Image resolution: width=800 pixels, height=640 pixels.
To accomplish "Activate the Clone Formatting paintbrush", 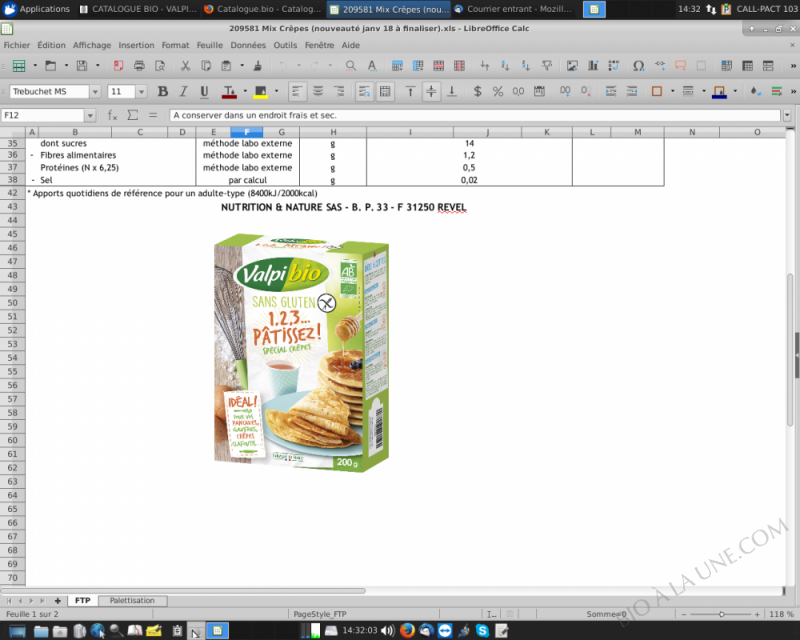I will [258, 65].
